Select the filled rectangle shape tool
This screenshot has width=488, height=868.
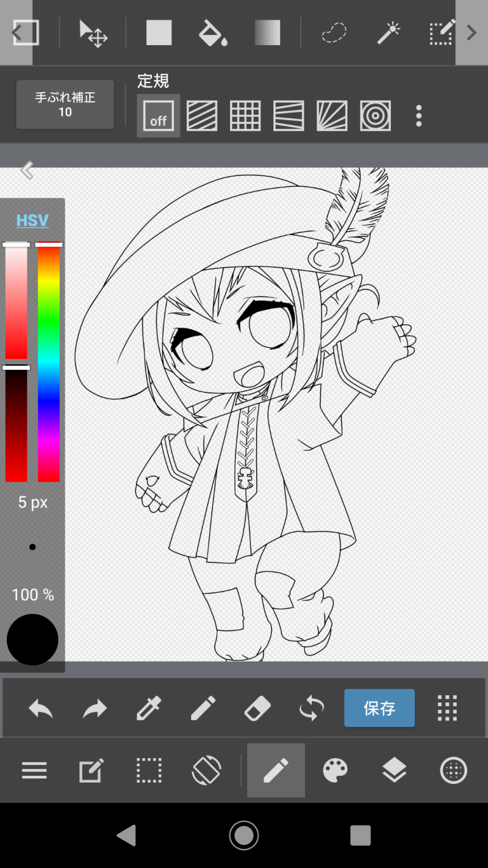(159, 33)
